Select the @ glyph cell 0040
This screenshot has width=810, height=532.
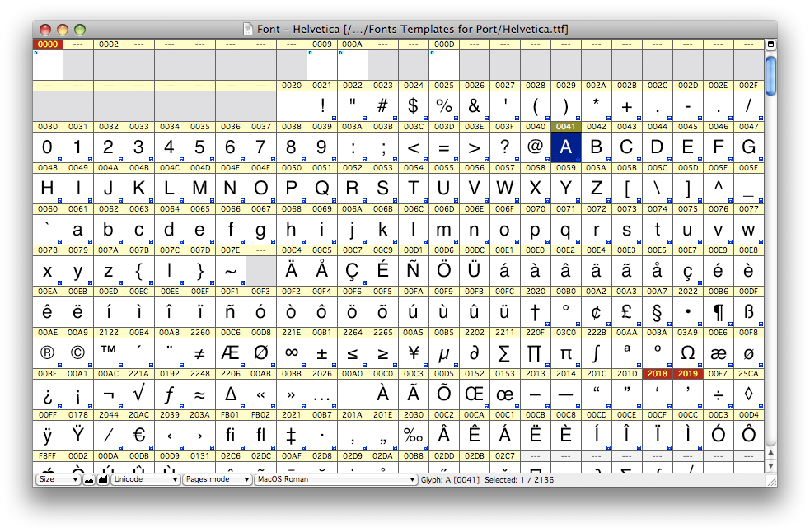(x=535, y=147)
